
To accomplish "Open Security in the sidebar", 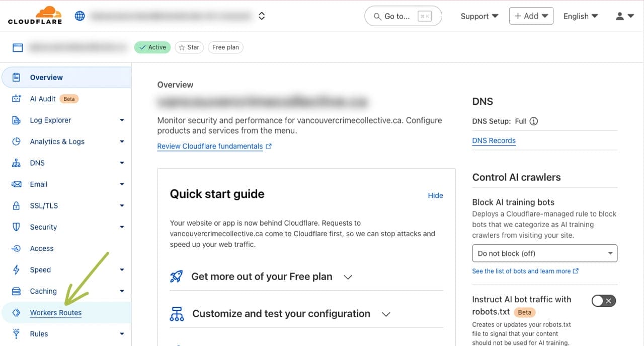I will click(43, 227).
